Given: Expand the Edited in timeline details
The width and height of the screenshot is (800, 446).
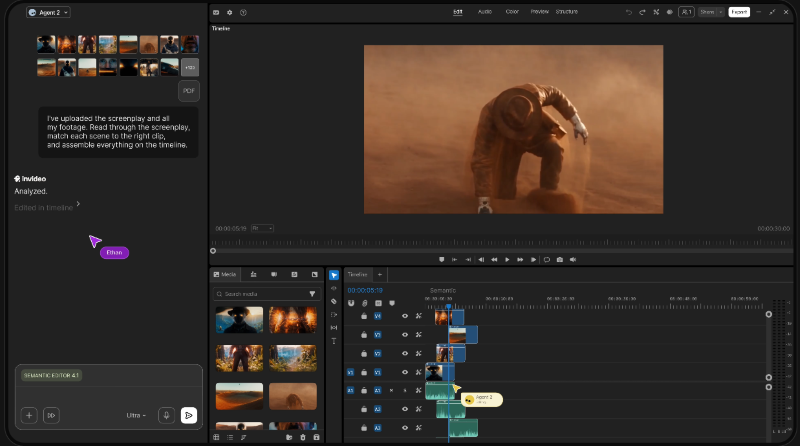Looking at the screenshot, I should tap(47, 207).
